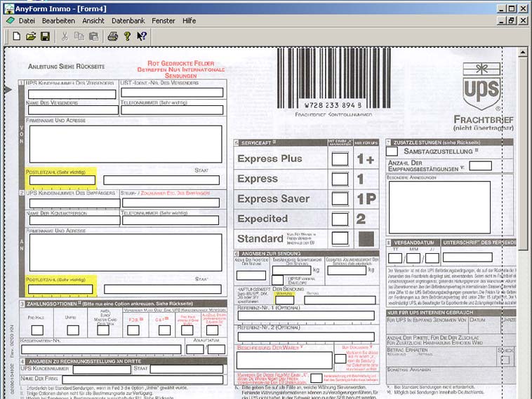
Task: Tick the Frei Haus payment option box
Action: [x=37, y=330]
